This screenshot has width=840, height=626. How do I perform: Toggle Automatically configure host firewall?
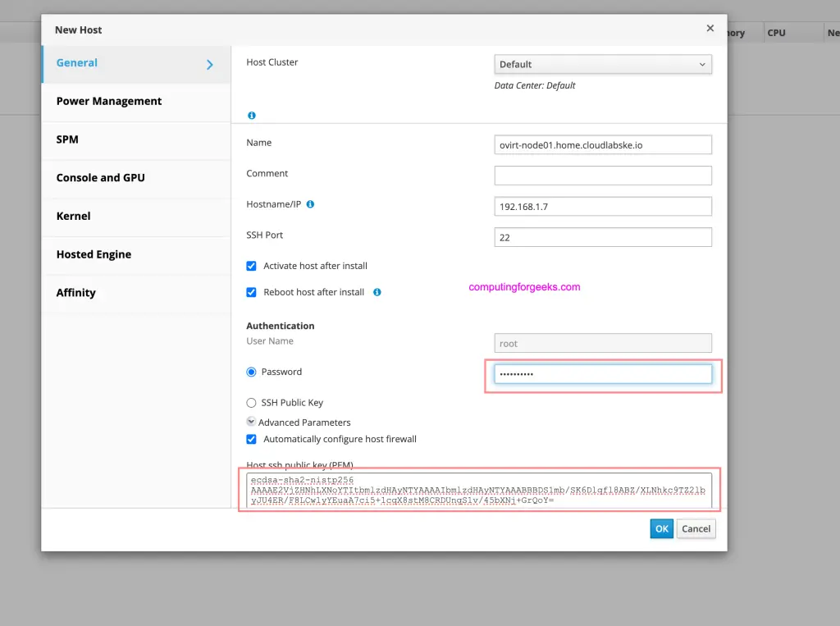(251, 439)
